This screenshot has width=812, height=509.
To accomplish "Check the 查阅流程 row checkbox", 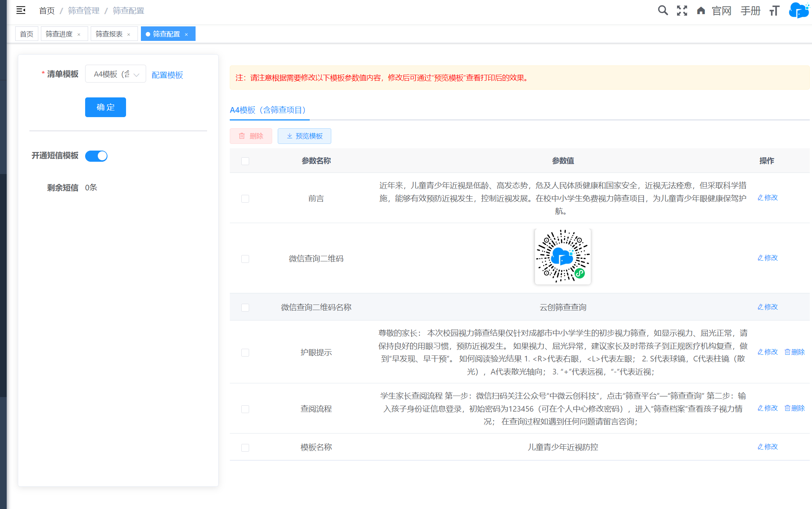I will 245,409.
